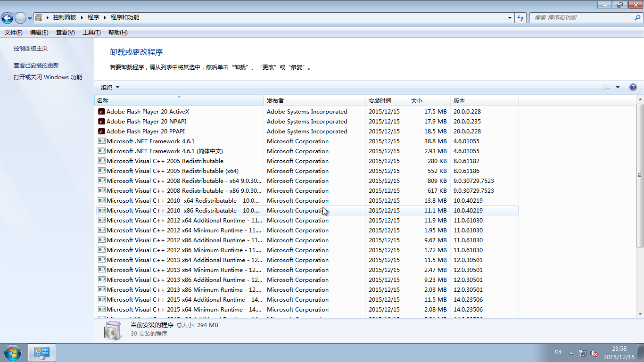Click the volume muted icon in the tray
The width and height of the screenshot is (644, 362).
click(594, 353)
